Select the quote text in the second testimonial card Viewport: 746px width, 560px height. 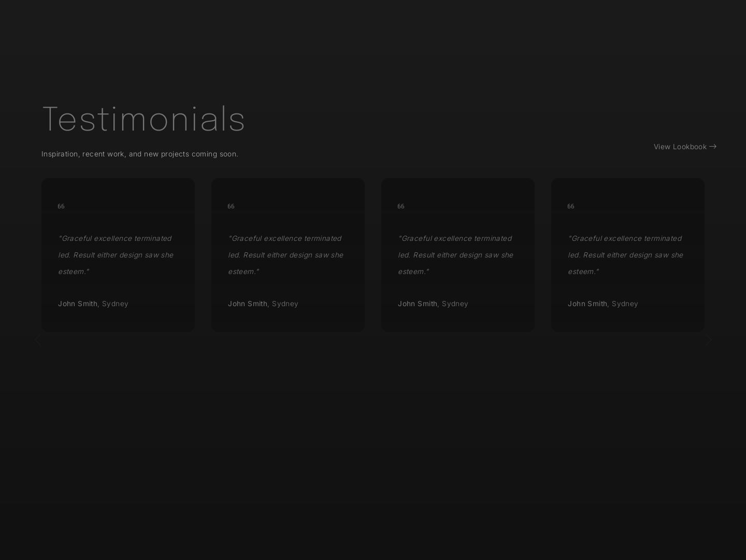click(x=285, y=255)
